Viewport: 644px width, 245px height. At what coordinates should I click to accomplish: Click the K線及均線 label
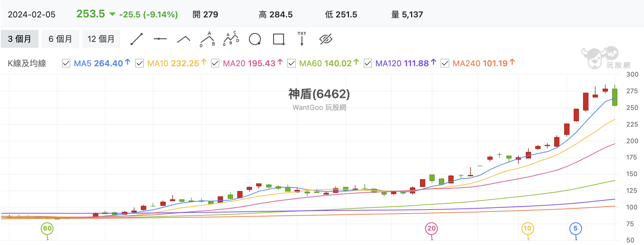coord(27,63)
